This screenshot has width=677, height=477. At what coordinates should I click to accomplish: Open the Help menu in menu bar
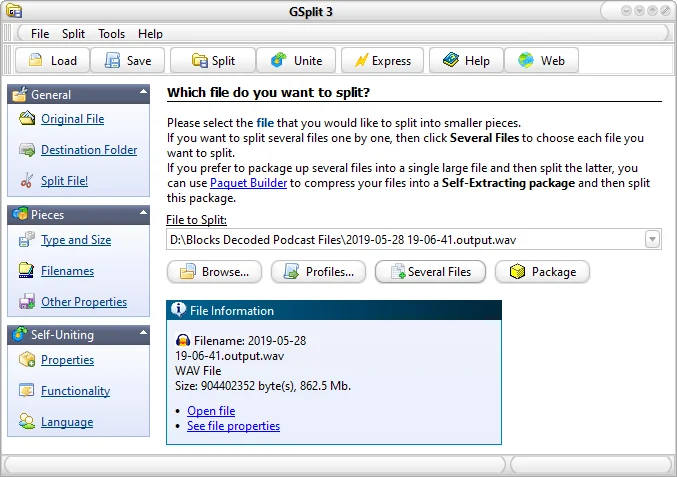[x=150, y=34]
